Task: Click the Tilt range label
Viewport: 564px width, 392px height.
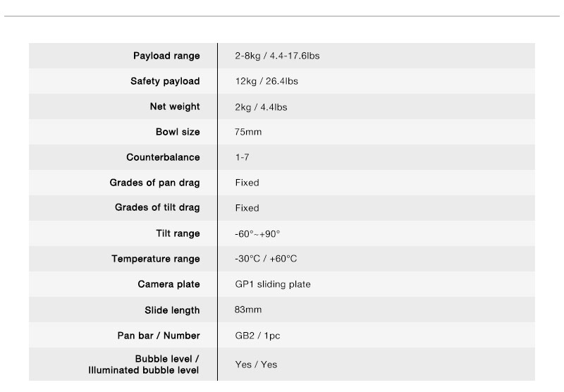Action: tap(178, 233)
